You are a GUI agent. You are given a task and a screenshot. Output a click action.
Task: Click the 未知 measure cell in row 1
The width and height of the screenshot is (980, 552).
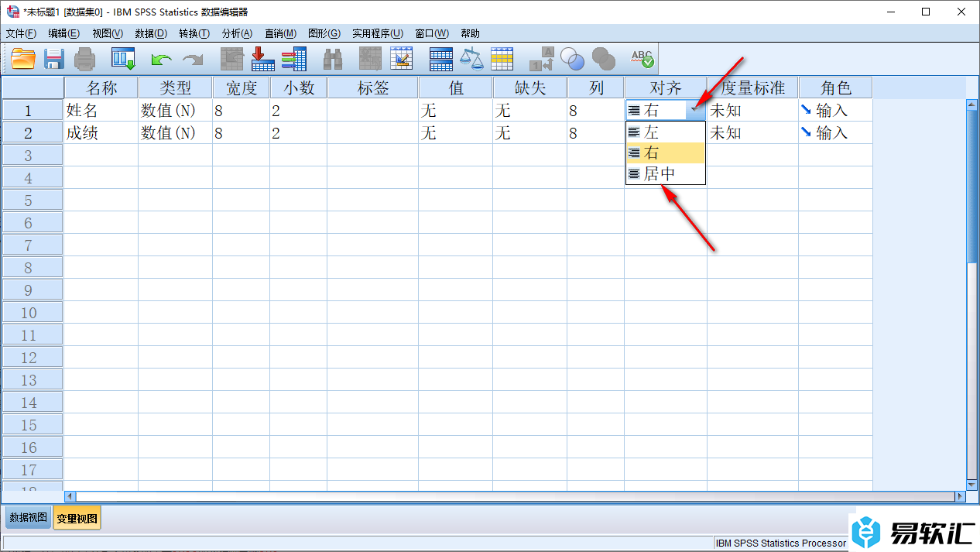click(x=752, y=111)
